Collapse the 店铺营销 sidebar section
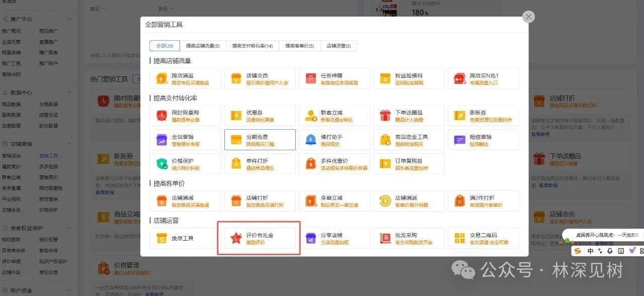Screen dimensions: 644x296 tap(21, 144)
